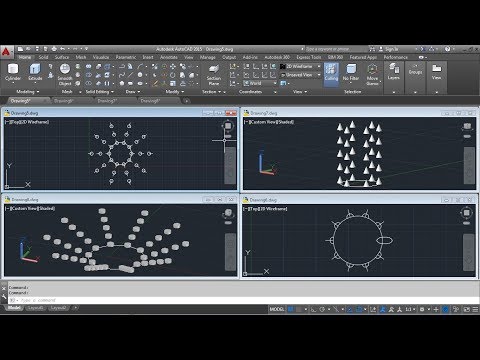Click the ViewCube in Drawing7 window
Image resolution: width=480 pixels, height=360 pixels.
[x=467, y=126]
